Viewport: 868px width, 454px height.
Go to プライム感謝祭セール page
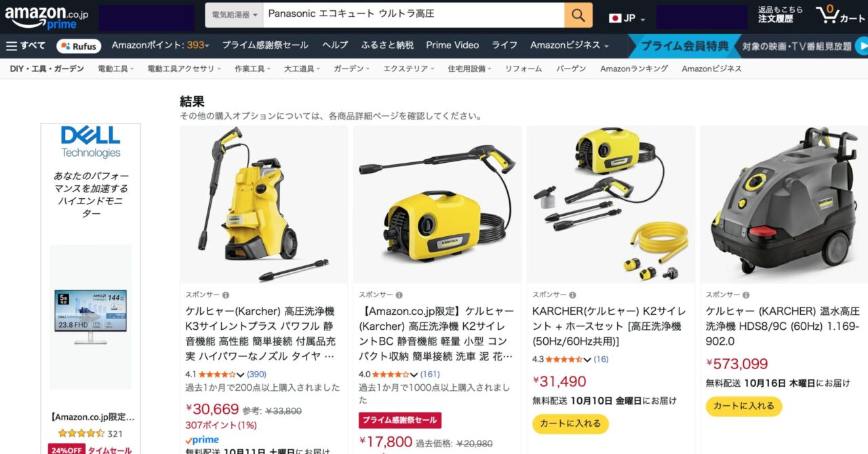(x=265, y=45)
